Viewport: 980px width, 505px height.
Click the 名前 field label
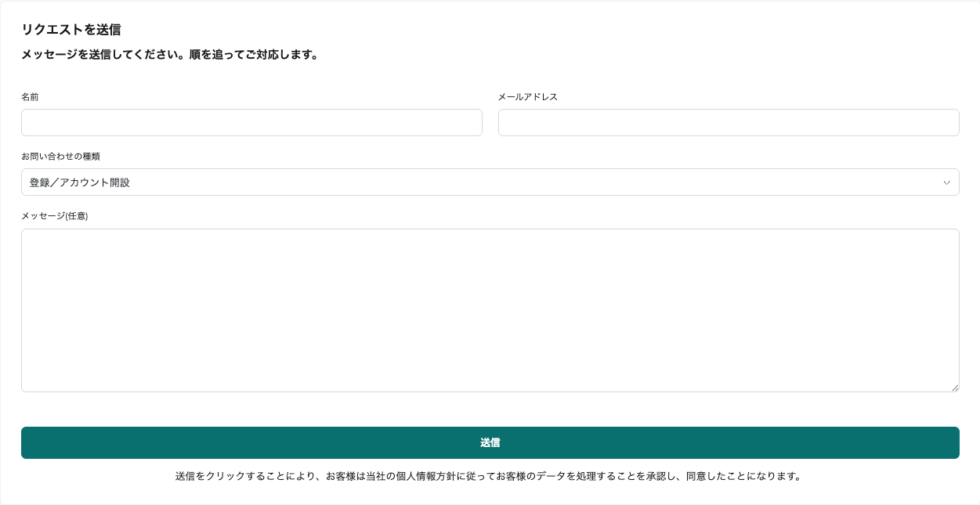(30, 97)
